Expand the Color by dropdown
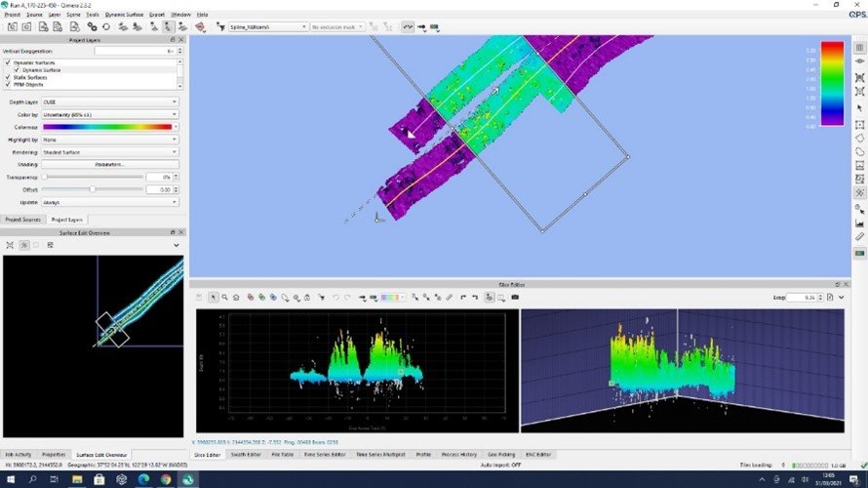 pyautogui.click(x=109, y=114)
